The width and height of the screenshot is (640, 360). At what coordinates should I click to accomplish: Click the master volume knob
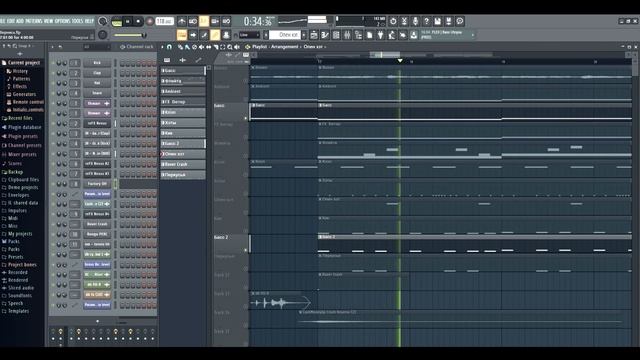pos(103,21)
